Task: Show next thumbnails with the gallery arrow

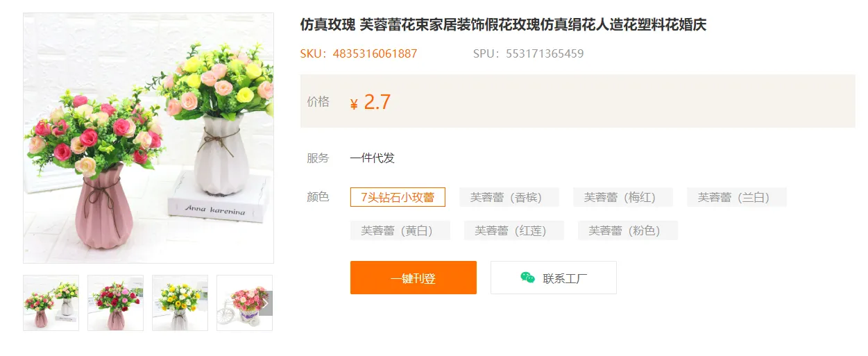Action: [266, 303]
